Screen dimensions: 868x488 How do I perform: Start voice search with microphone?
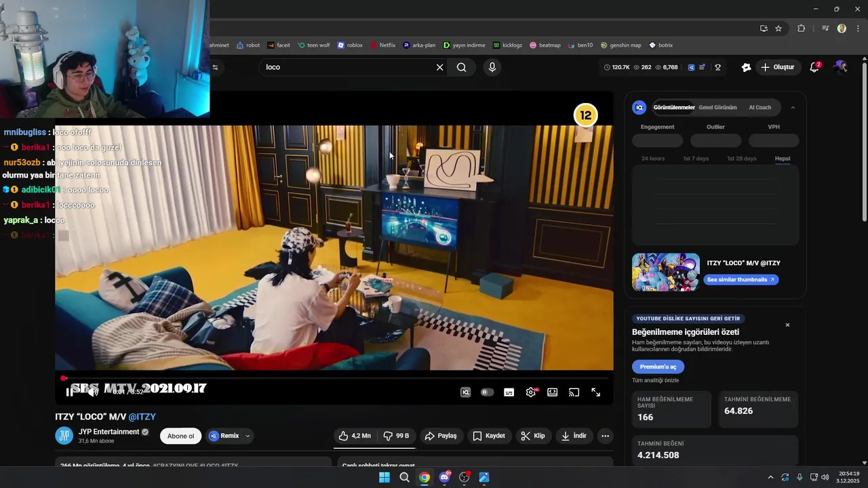coord(492,67)
